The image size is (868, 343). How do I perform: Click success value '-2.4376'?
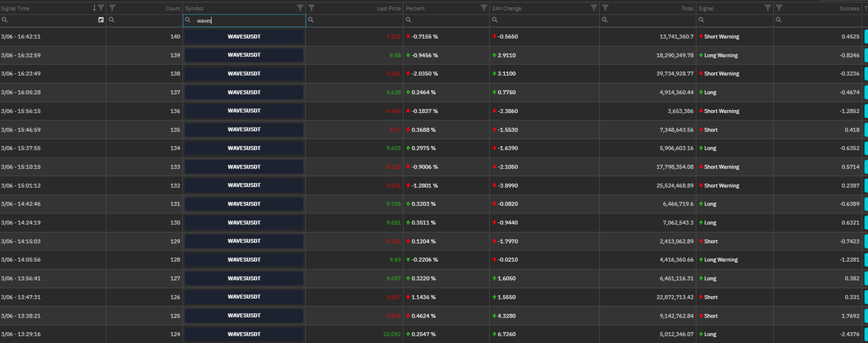coord(848,334)
